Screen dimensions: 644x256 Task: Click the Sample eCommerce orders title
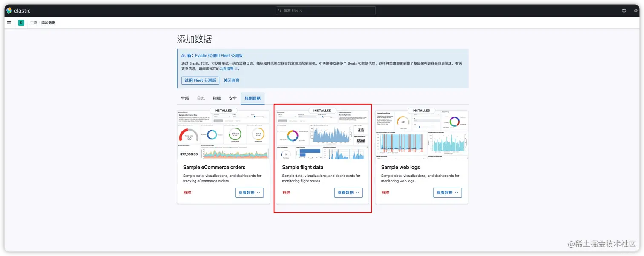click(x=214, y=168)
